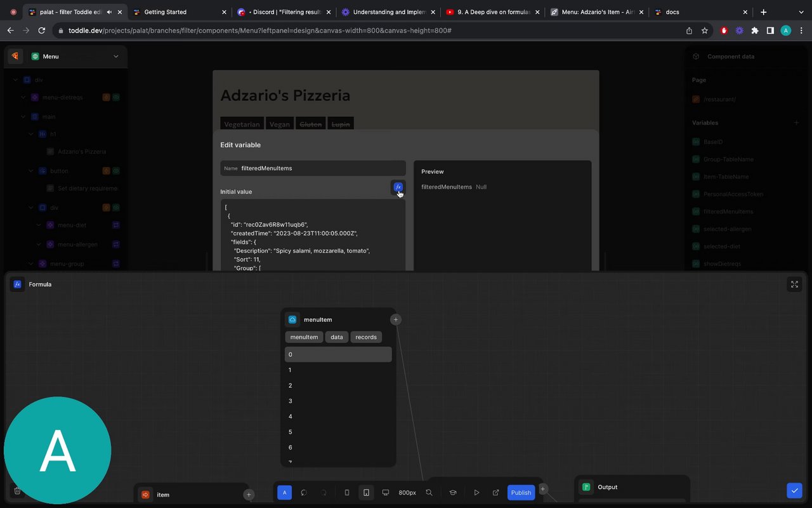Collapse the button tree node
This screenshot has width=812, height=508.
coord(31,171)
